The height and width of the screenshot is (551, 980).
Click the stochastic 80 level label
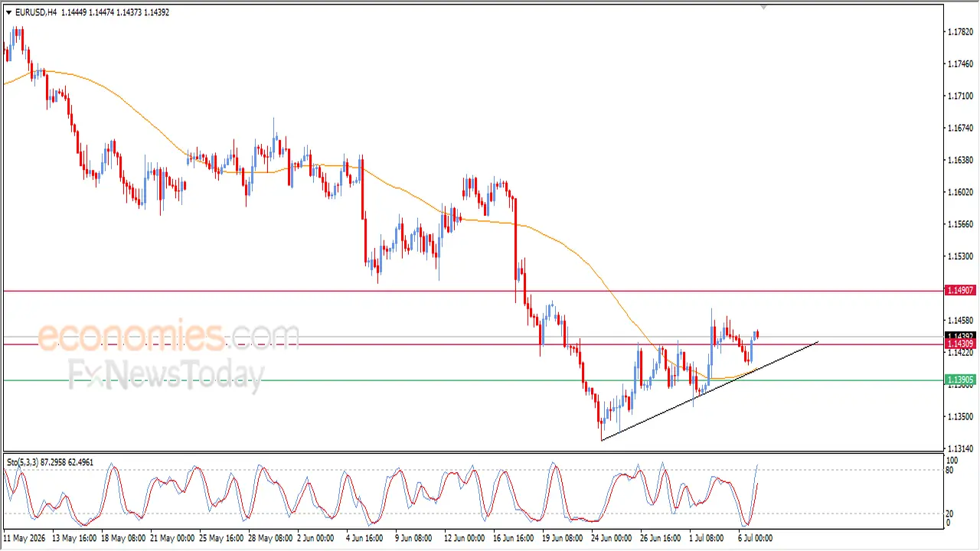[x=950, y=470]
